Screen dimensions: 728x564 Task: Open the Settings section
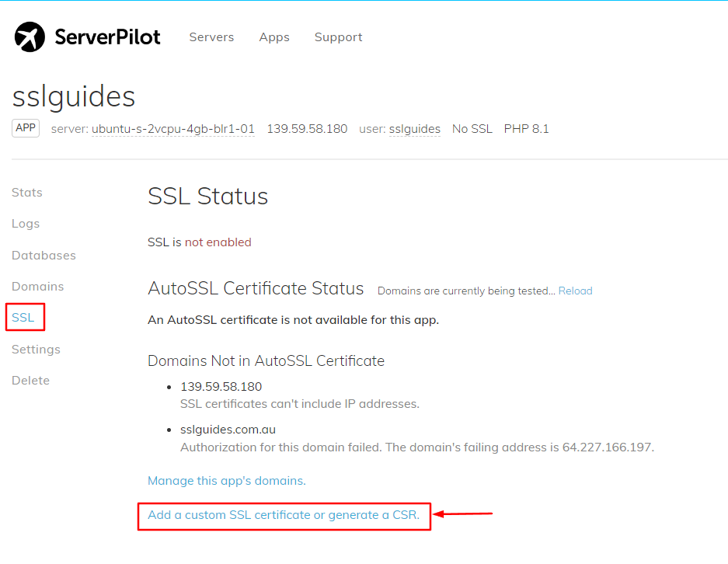36,349
